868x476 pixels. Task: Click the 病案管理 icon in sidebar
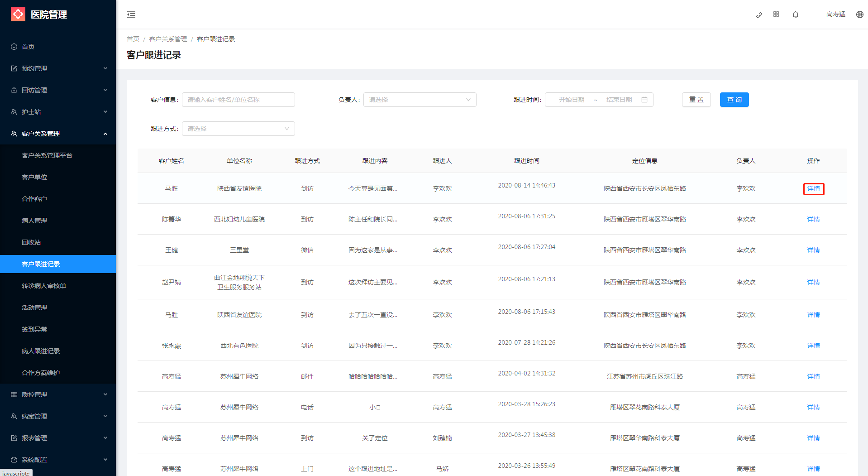[14, 416]
